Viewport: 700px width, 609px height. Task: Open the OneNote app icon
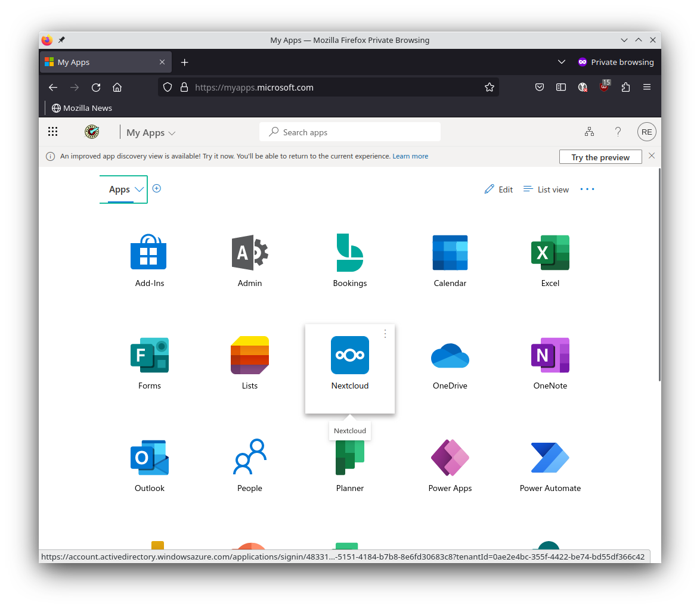550,356
